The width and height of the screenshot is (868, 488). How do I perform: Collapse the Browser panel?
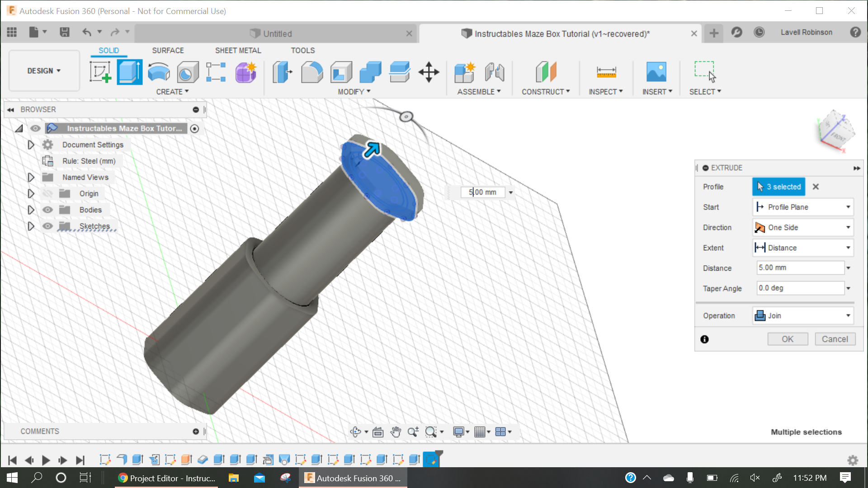click(10, 109)
